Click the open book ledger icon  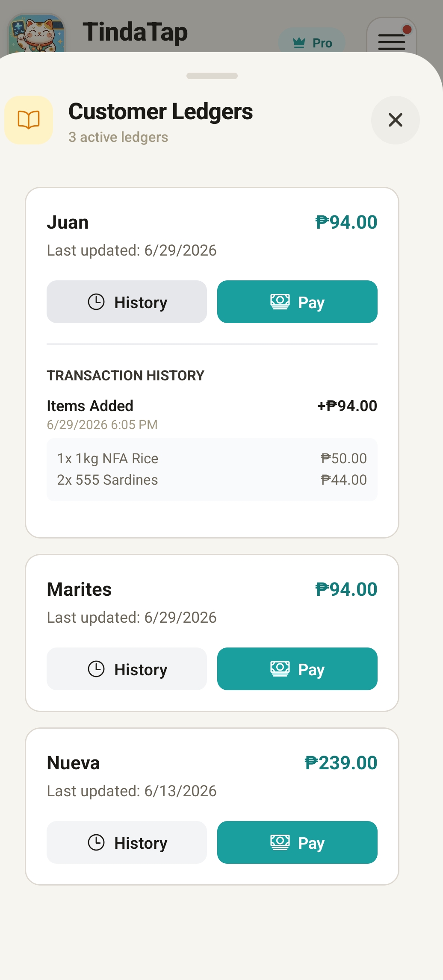point(29,120)
